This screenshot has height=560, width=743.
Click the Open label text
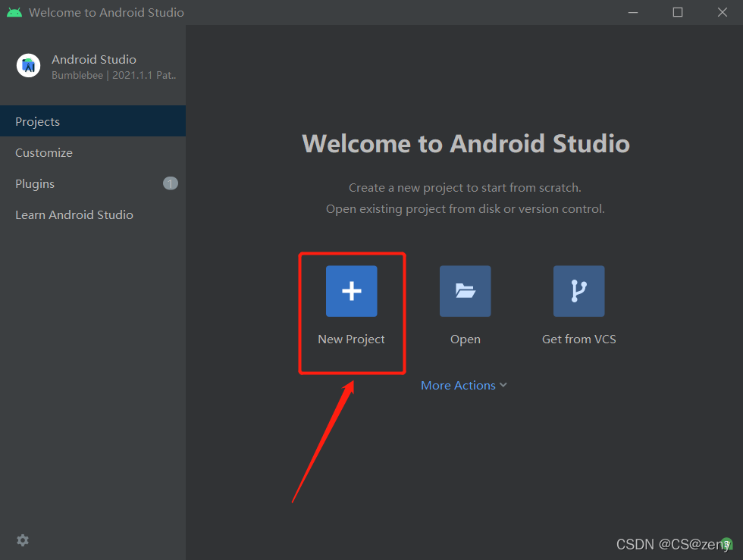[466, 339]
